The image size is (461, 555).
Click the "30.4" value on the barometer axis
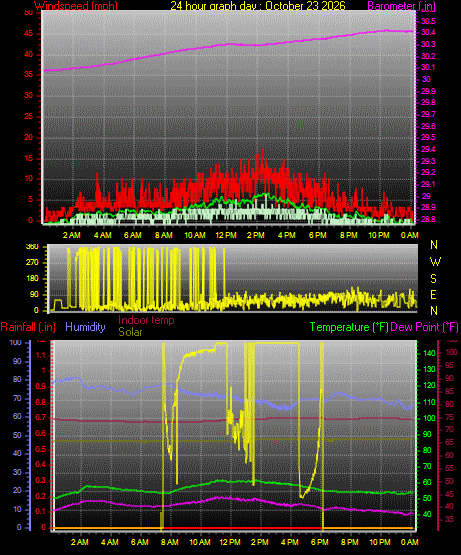point(428,33)
